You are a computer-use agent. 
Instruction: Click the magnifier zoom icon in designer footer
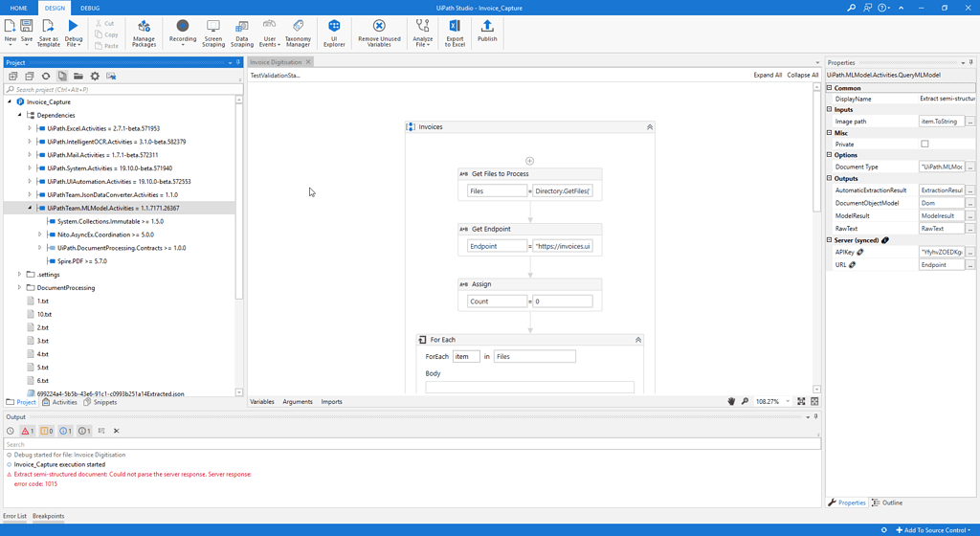(x=745, y=402)
